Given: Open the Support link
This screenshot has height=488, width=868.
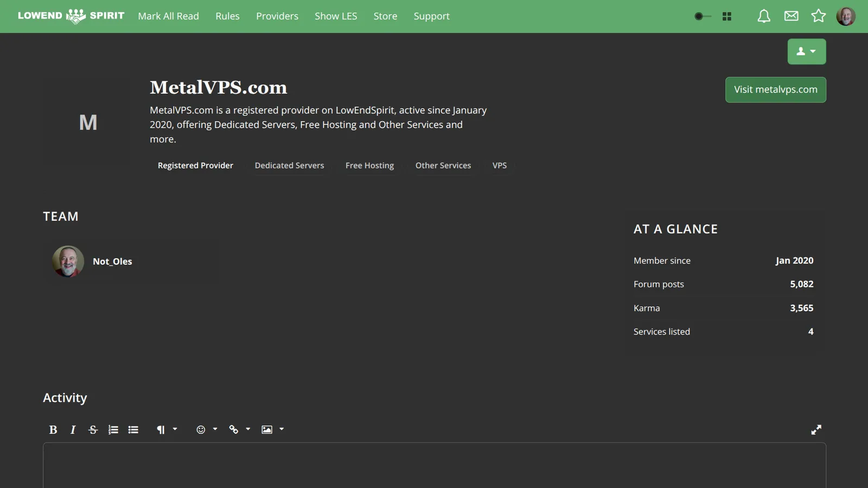Looking at the screenshot, I should pos(431,16).
